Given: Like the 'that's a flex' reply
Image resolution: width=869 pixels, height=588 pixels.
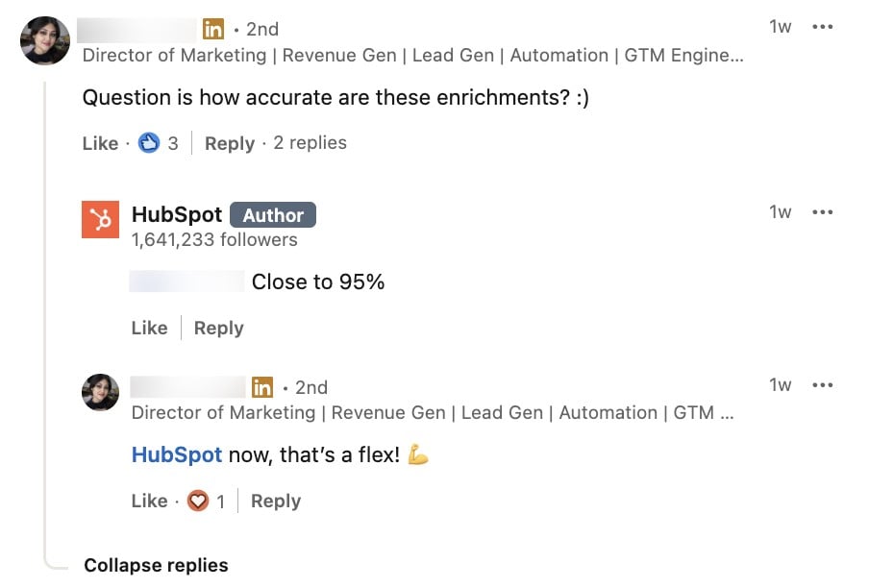Looking at the screenshot, I should point(149,501).
